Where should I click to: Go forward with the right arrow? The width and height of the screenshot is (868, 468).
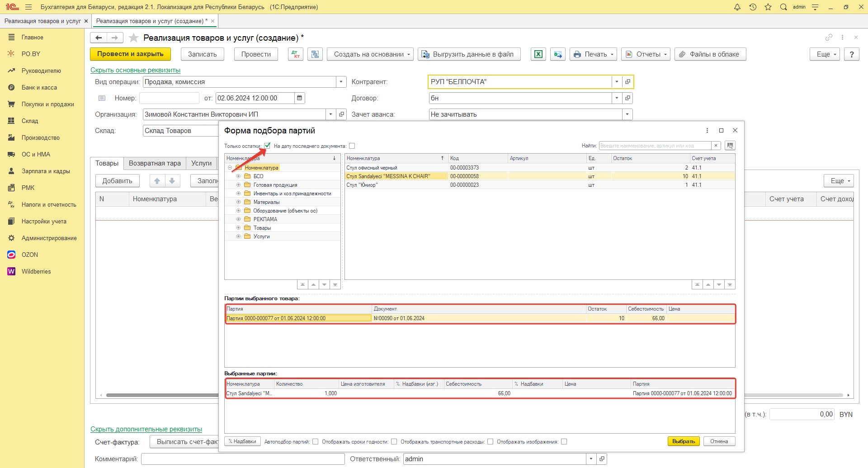(115, 38)
